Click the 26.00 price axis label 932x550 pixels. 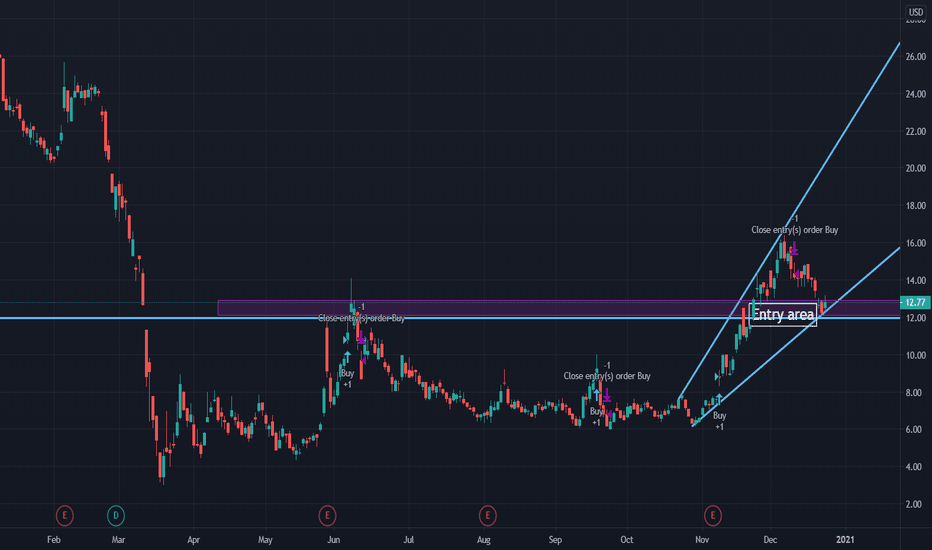(916, 57)
